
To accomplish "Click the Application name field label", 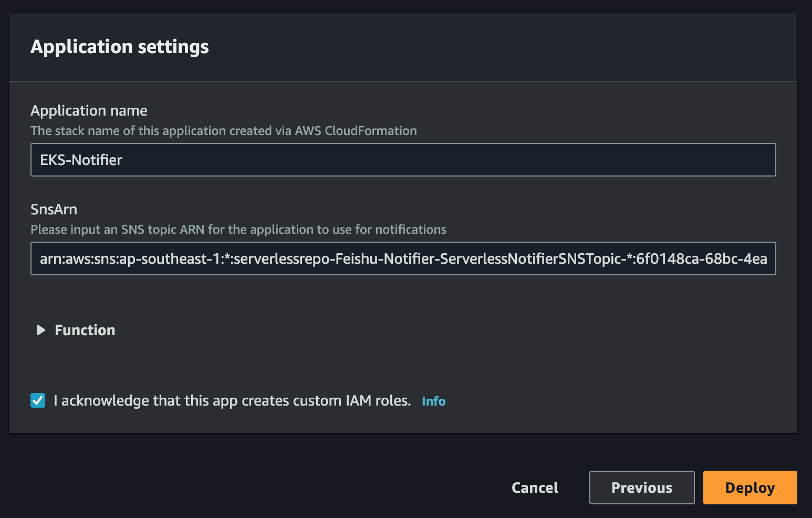I will point(89,111).
